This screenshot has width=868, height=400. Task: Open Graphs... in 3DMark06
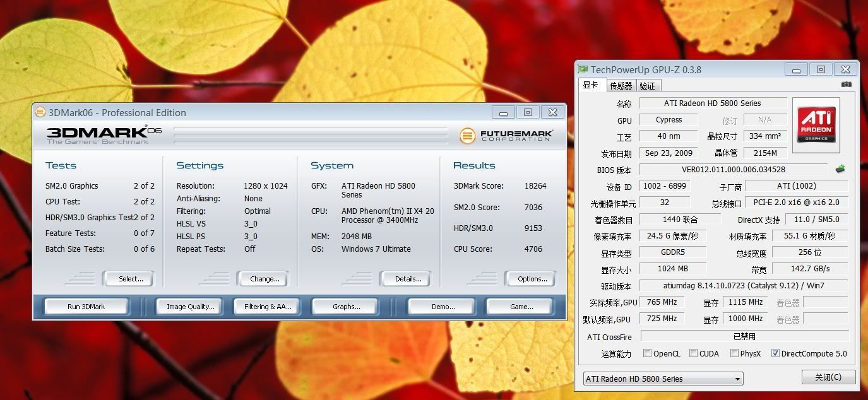[x=346, y=307]
